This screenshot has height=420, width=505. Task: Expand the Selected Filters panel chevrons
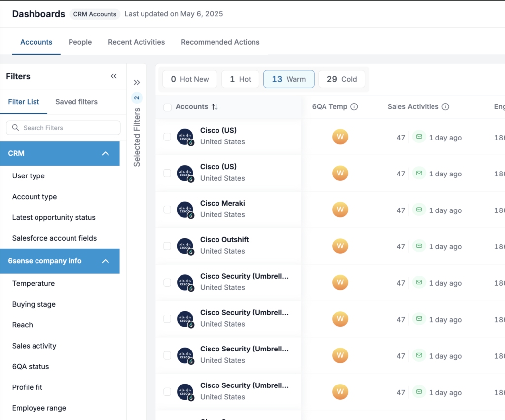(137, 83)
